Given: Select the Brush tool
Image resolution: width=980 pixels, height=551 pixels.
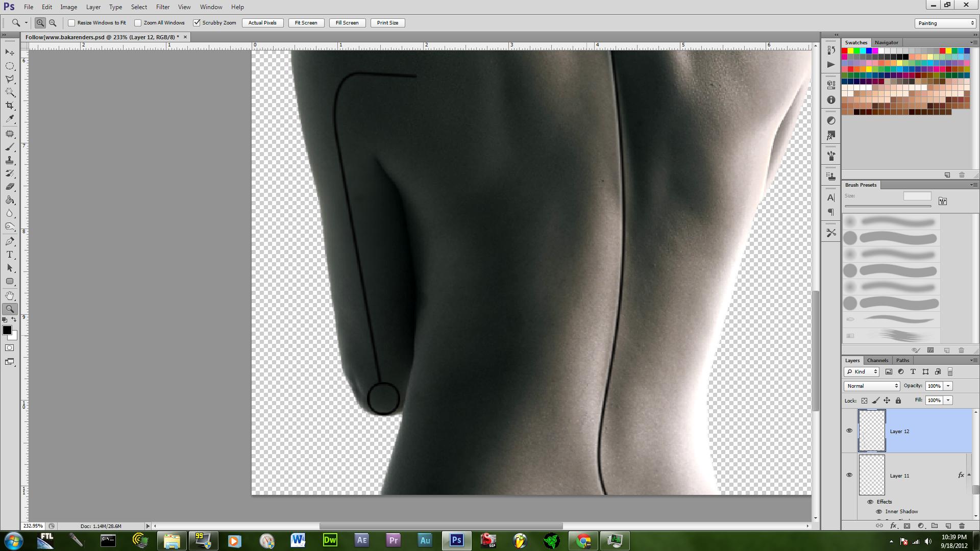Looking at the screenshot, I should (10, 147).
